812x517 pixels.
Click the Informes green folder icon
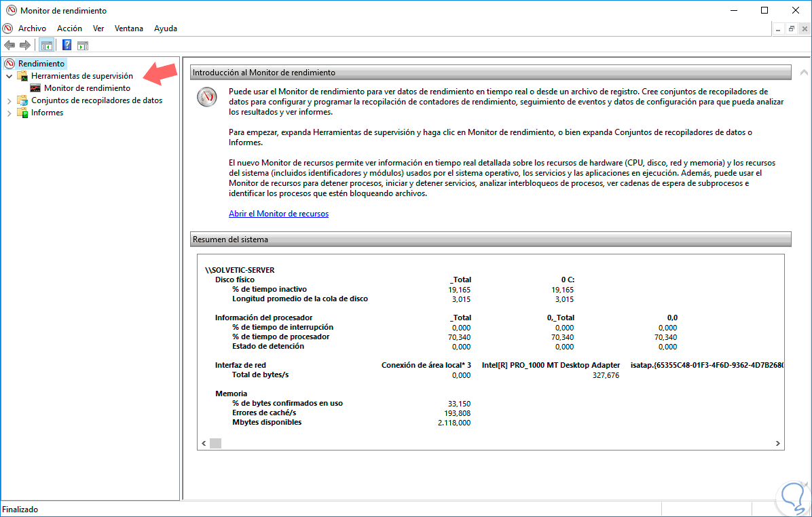click(22, 113)
